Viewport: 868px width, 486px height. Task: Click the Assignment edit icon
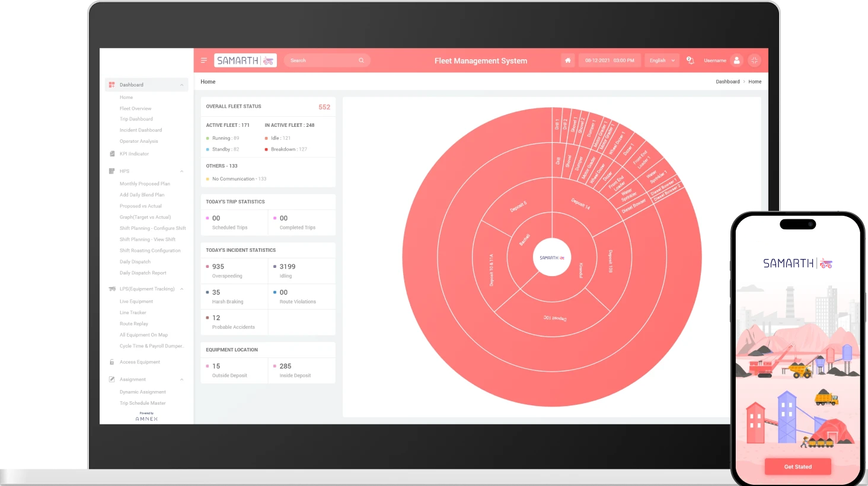coord(111,379)
